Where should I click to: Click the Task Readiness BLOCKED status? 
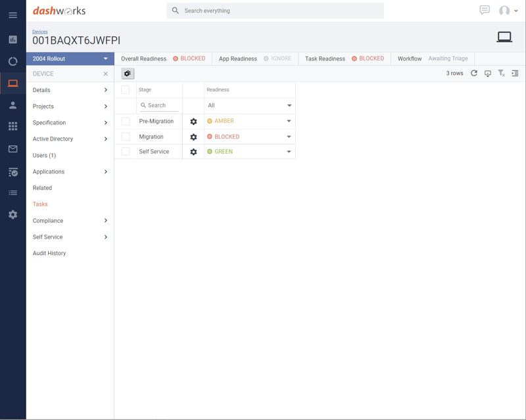(x=368, y=58)
